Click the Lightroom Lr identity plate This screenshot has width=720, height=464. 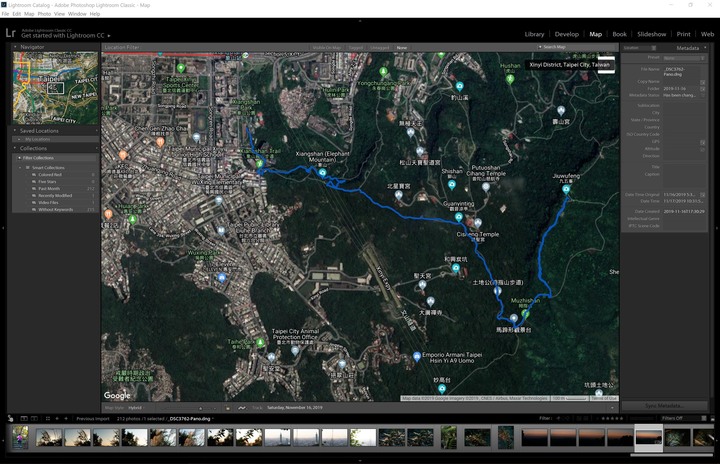click(x=11, y=33)
